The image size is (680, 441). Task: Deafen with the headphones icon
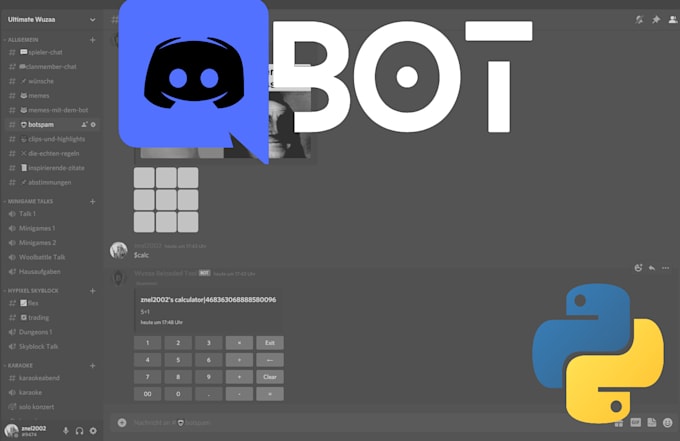(x=79, y=431)
